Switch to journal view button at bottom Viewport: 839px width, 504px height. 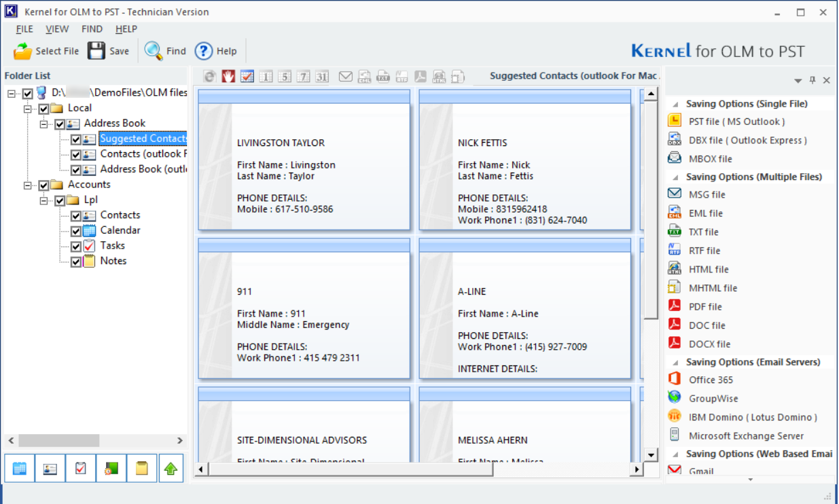111,469
